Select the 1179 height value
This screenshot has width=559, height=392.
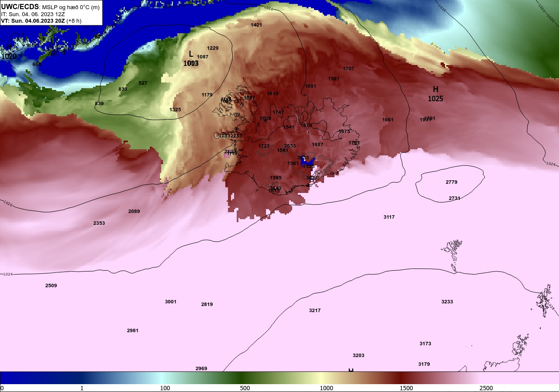click(x=207, y=95)
